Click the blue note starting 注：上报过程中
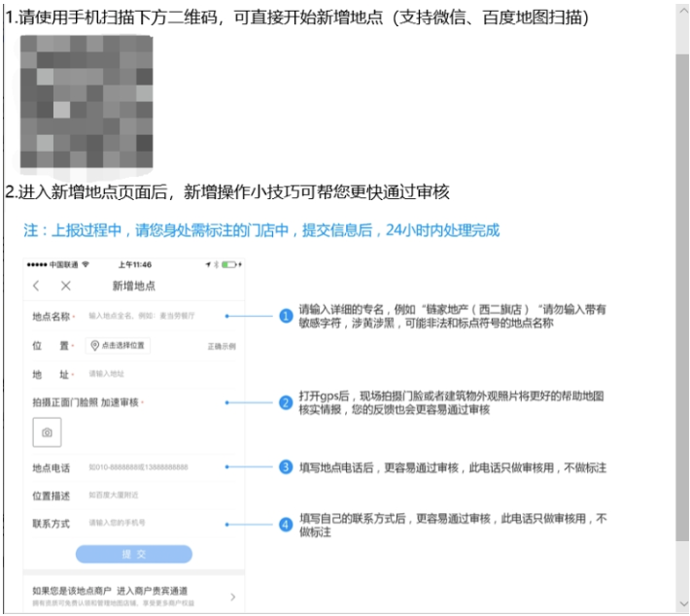This screenshot has width=690, height=616. pyautogui.click(x=261, y=230)
